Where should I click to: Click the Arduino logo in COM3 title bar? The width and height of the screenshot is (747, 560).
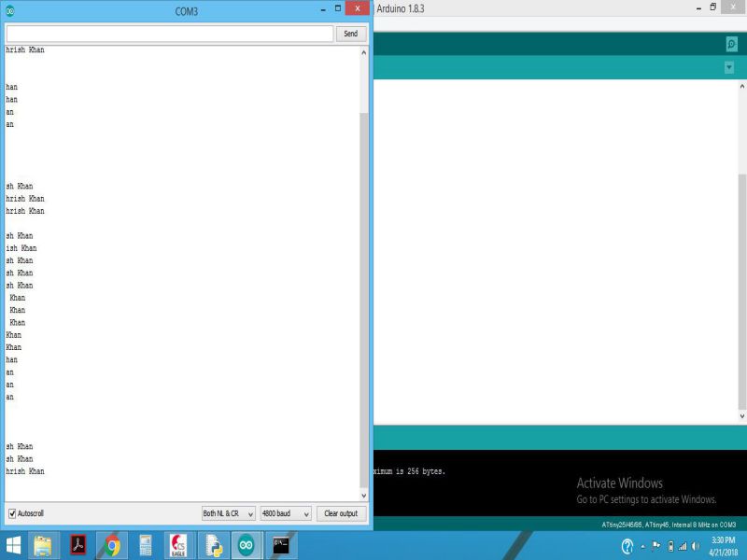pos(9,10)
